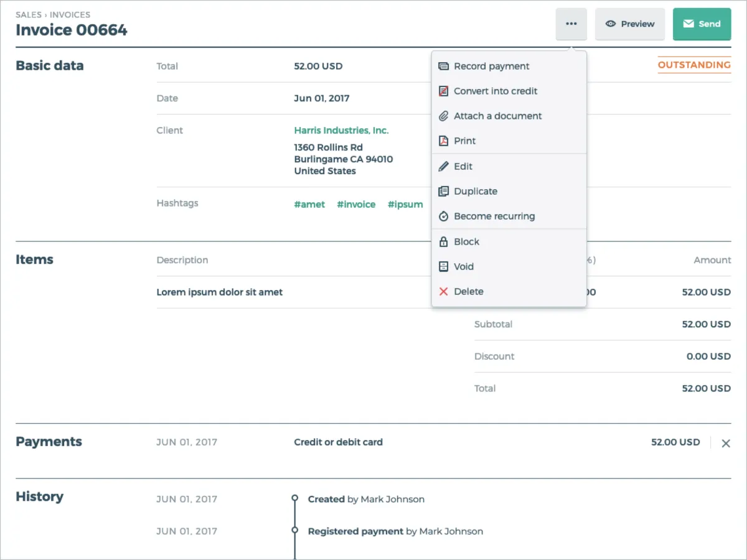The height and width of the screenshot is (560, 747).
Task: Open the #invoice hashtag link
Action: coord(356,204)
